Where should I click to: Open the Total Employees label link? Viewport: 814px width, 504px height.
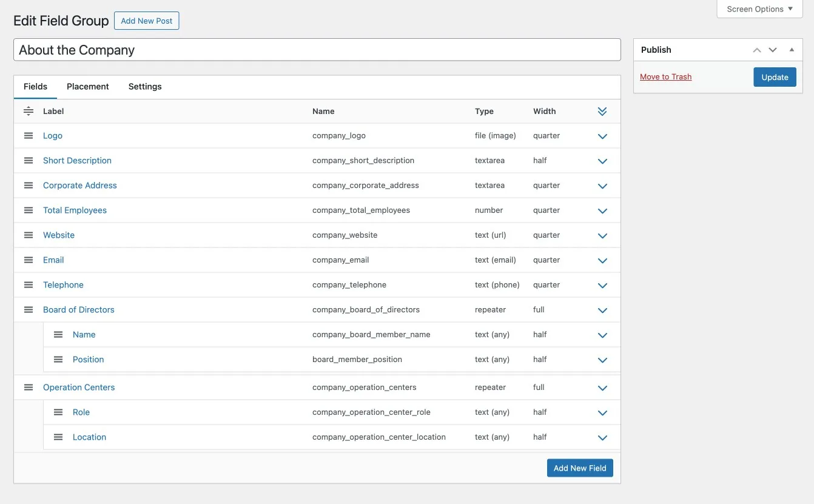coord(75,210)
